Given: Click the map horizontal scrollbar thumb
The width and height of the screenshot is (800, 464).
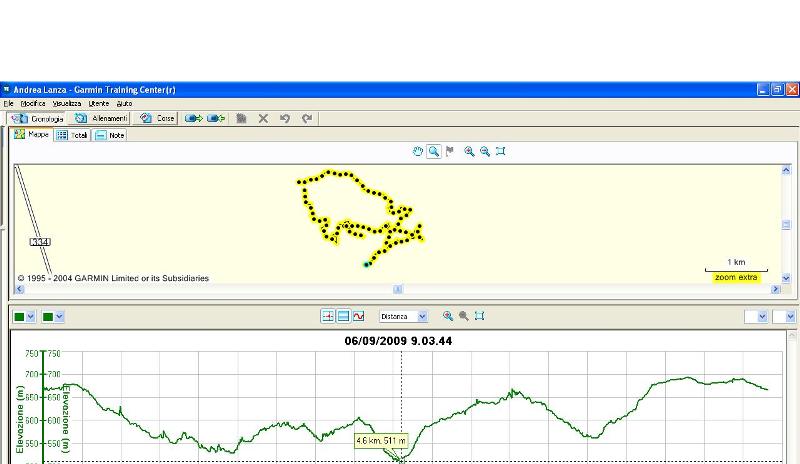Looking at the screenshot, I should [x=397, y=289].
